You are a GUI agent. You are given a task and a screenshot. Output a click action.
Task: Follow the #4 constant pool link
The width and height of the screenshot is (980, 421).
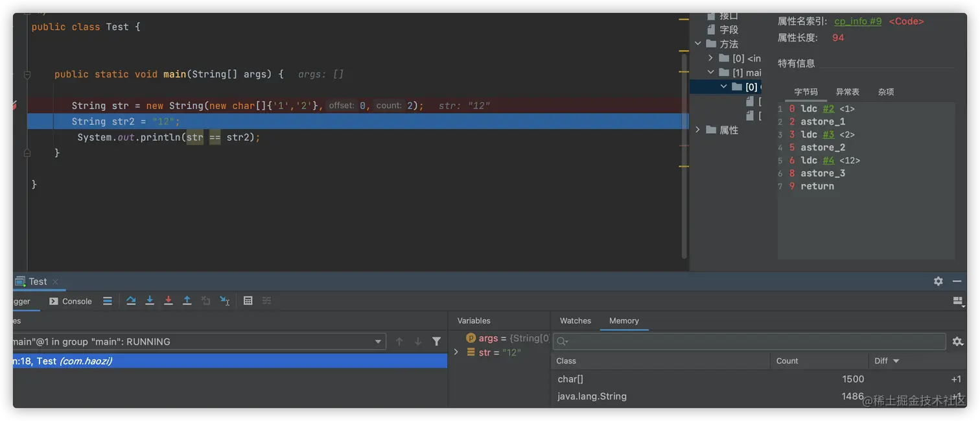[x=828, y=161]
